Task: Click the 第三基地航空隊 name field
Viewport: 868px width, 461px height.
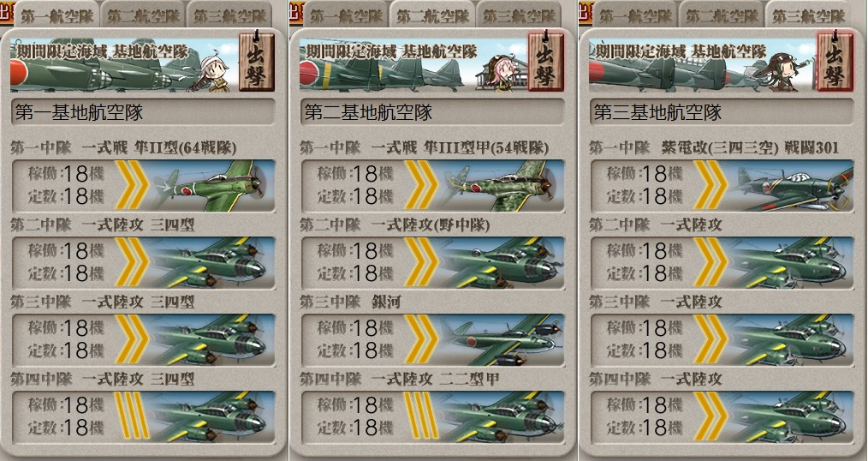Action: (722, 112)
